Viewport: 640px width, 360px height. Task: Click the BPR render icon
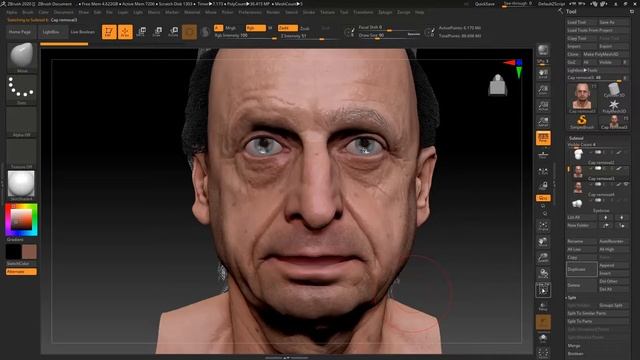pyautogui.click(x=543, y=50)
